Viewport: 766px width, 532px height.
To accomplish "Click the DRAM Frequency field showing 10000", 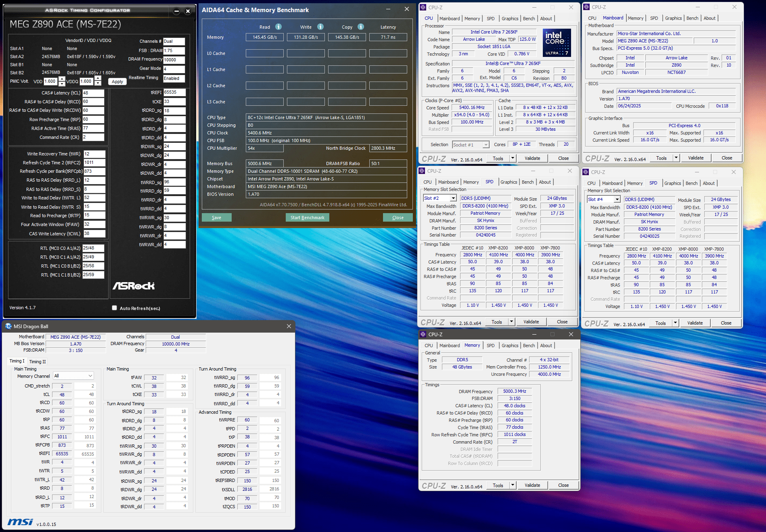I will pyautogui.click(x=174, y=60).
